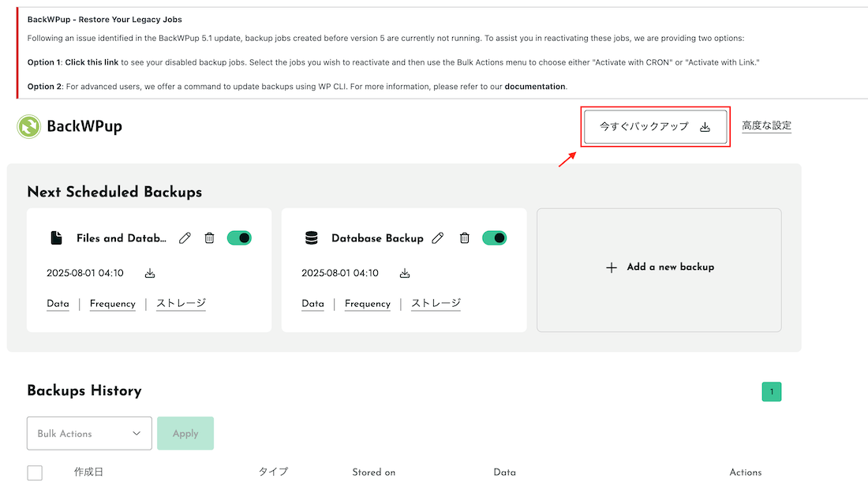The width and height of the screenshot is (868, 482).
Task: Click the タイプ column header
Action: (x=274, y=472)
